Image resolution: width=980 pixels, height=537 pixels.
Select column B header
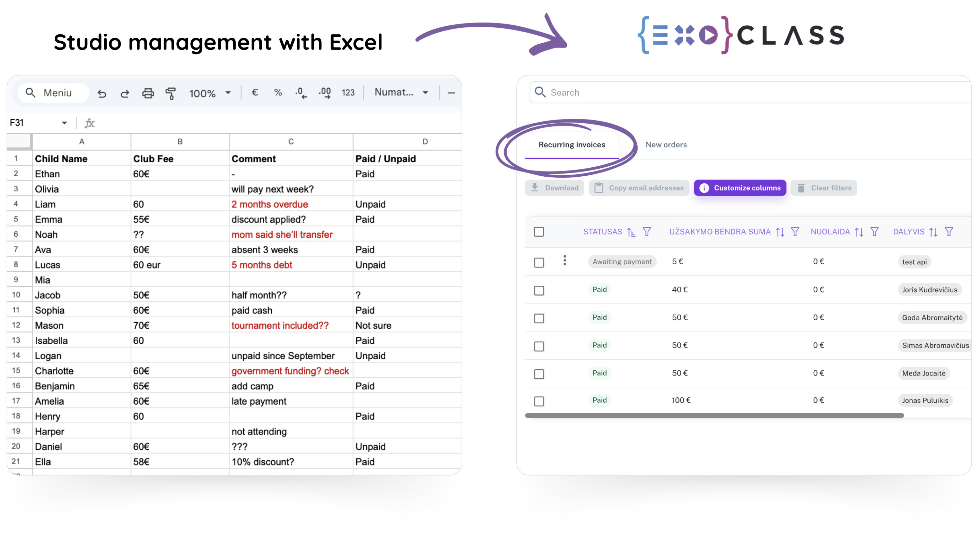180,141
